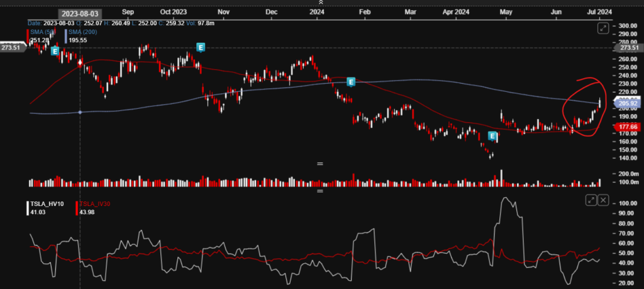Click the Nov time axis label
Screen dimensions: 644x289
tap(223, 13)
